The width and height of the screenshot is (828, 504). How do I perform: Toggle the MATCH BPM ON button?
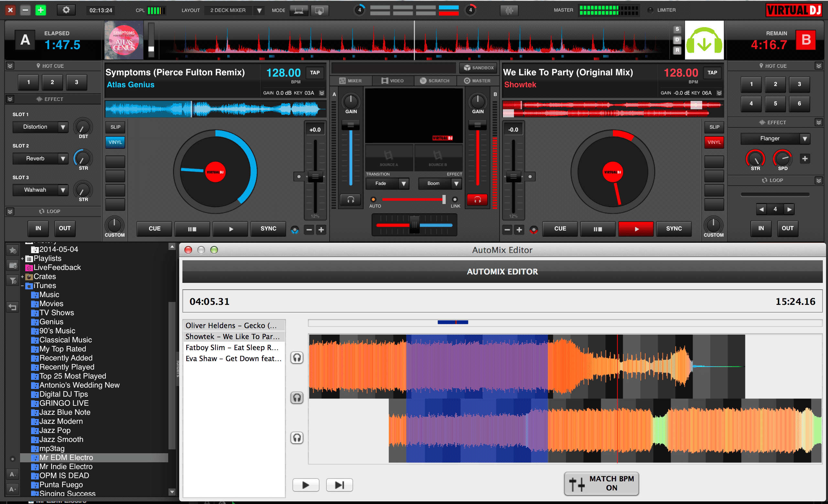point(601,483)
